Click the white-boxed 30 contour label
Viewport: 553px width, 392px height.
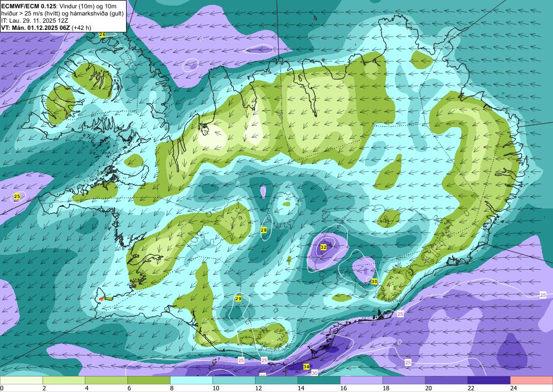(x=315, y=373)
